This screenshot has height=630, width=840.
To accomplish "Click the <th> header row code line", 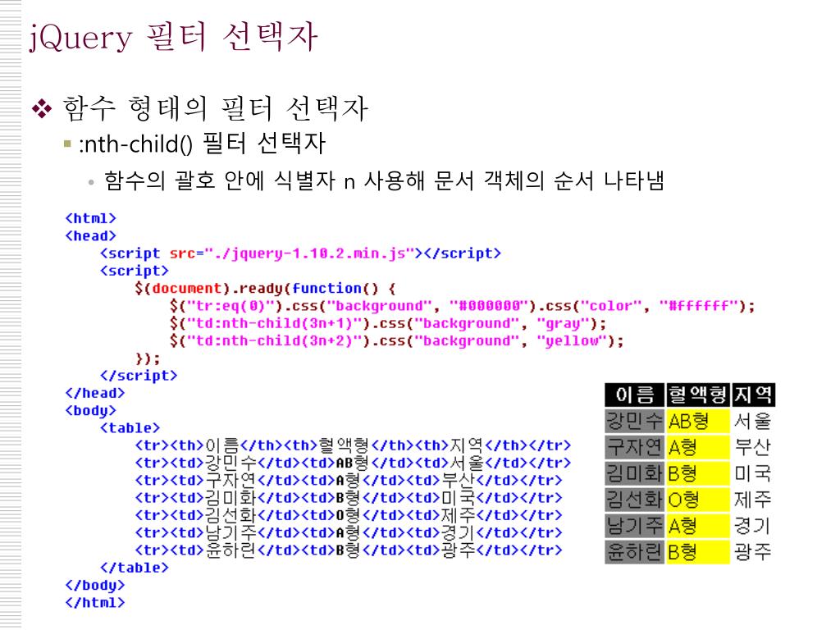I will tap(353, 445).
